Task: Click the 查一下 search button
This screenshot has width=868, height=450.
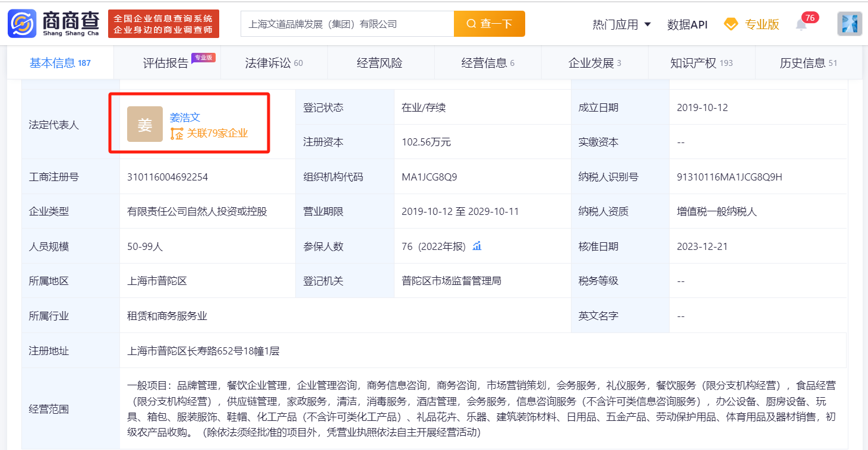Action: pyautogui.click(x=490, y=24)
